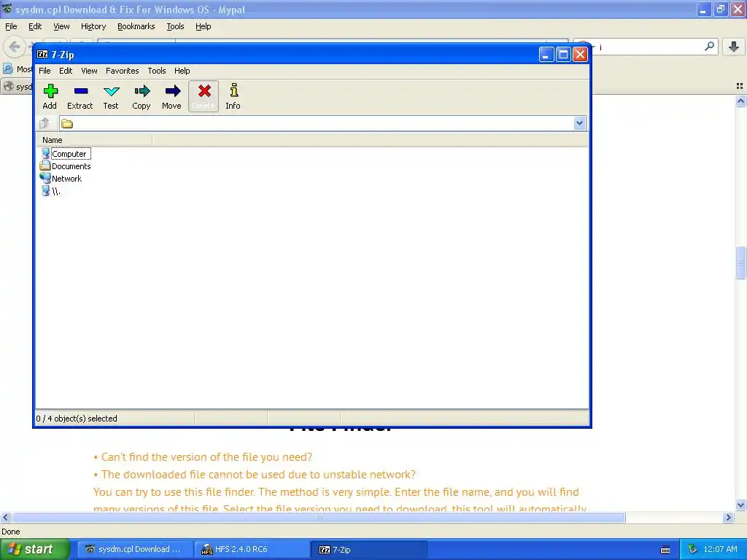Click the 7-Zip address path field
This screenshot has height=560, width=747.
point(317,123)
